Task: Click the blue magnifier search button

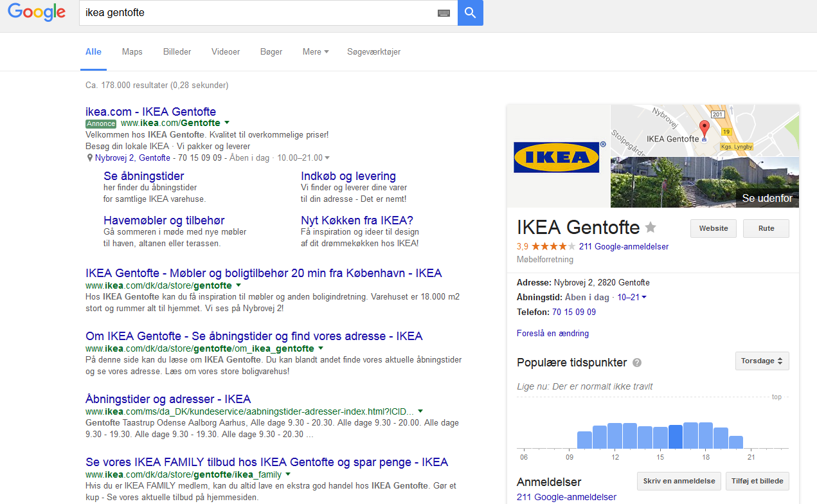Action: (x=470, y=13)
